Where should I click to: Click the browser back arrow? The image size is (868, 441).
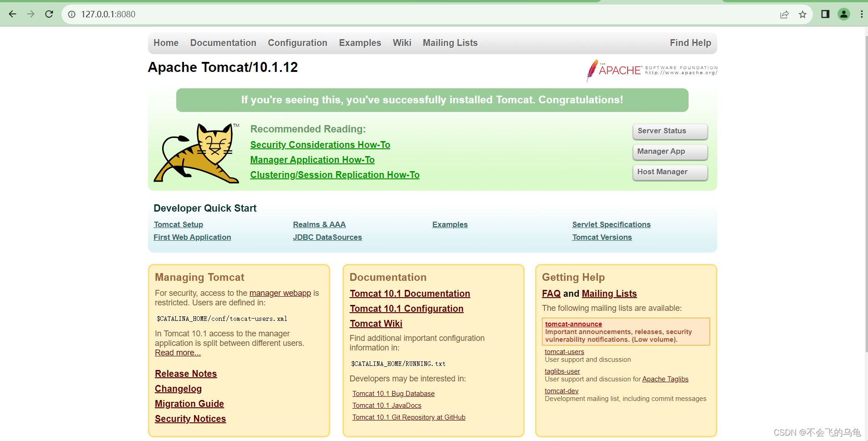12,14
